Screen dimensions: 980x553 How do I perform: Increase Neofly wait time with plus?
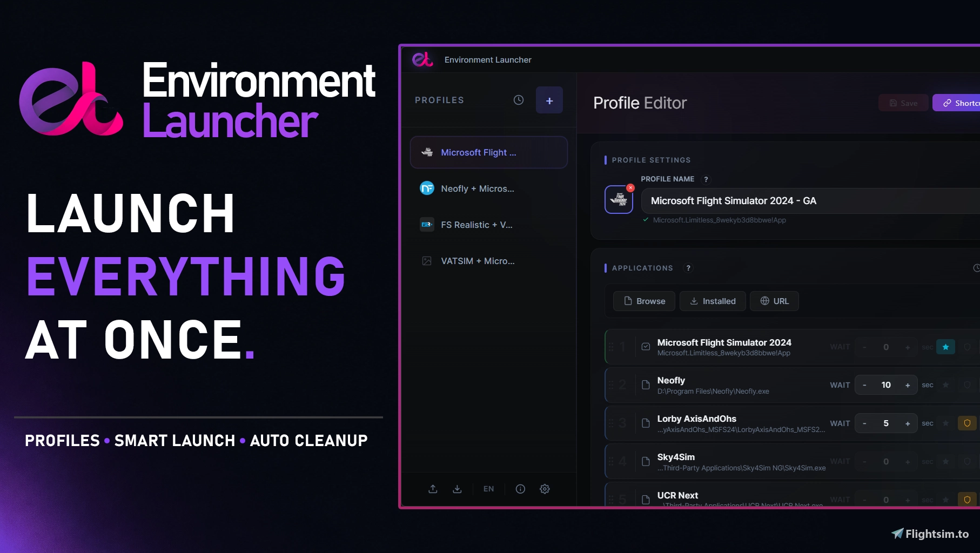coord(908,385)
